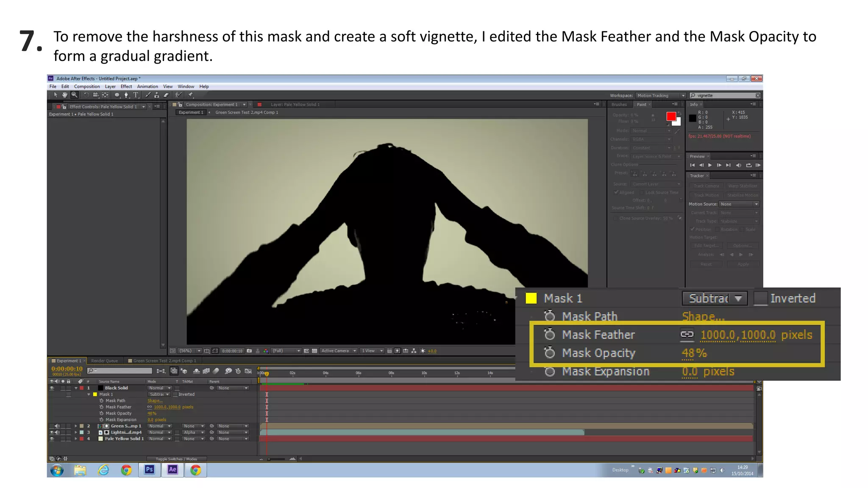Select the Hand tool

65,95
